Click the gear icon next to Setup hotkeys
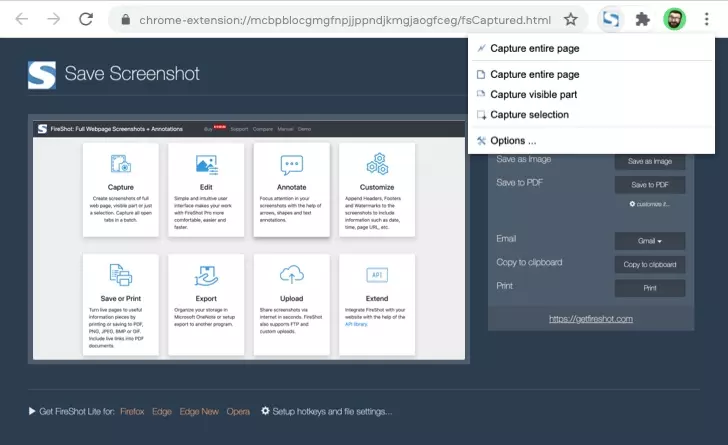 coord(265,411)
